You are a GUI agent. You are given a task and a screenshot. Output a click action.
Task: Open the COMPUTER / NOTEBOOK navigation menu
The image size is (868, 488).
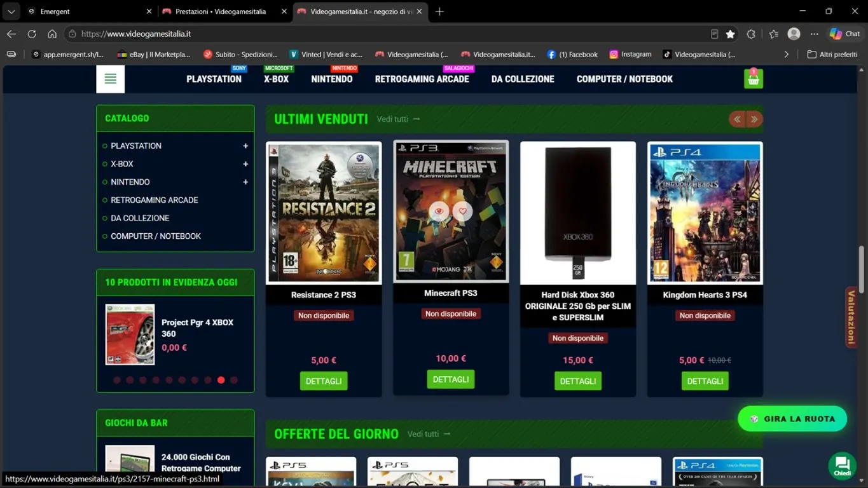coord(624,79)
